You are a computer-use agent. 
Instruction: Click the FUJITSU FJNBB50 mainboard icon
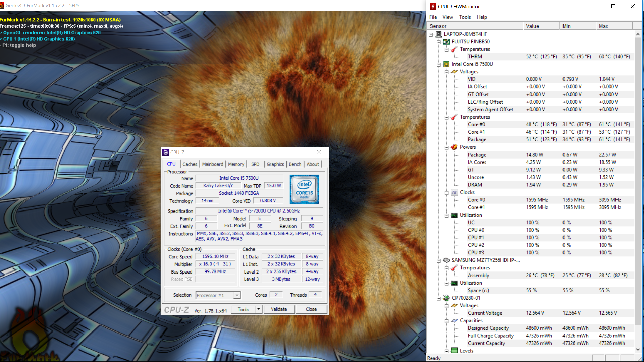click(446, 42)
